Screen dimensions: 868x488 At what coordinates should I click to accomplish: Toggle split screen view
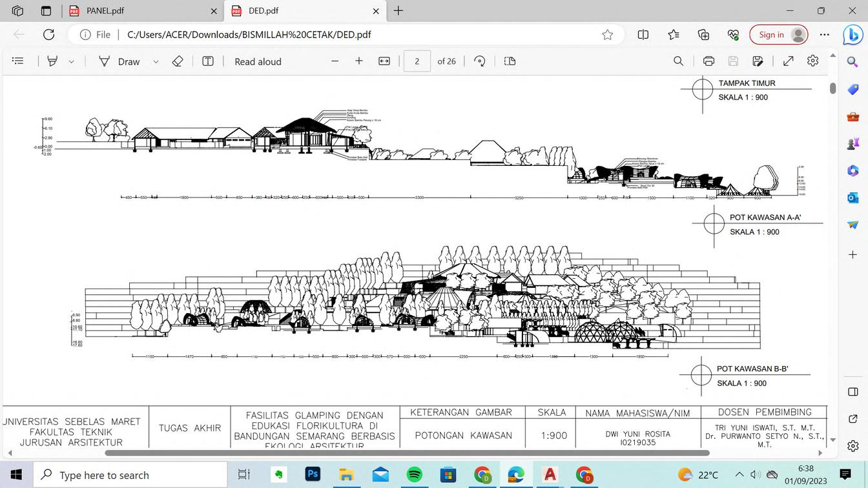click(643, 35)
